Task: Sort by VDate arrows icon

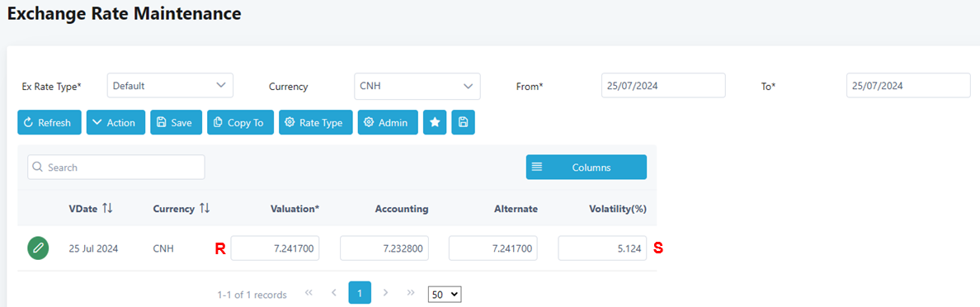Action: [x=107, y=208]
